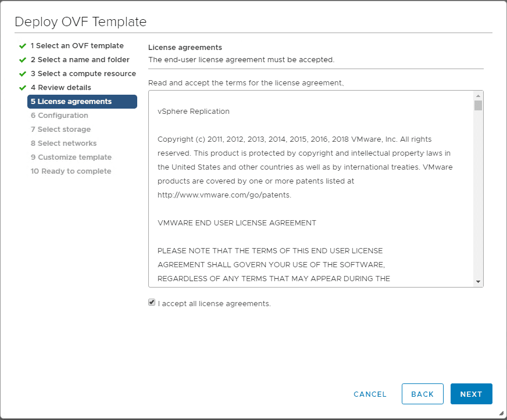507x420 pixels.
Task: Return to step 3 Select a compute resource
Action: (83, 74)
